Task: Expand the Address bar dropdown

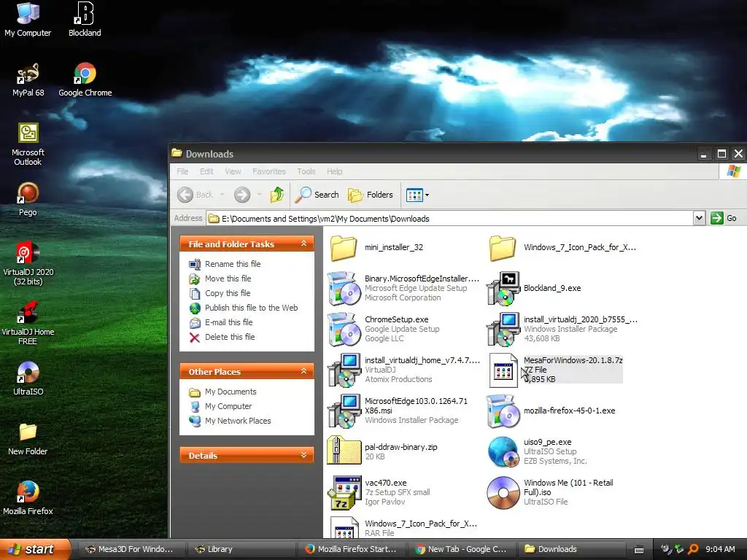Action: (x=699, y=218)
